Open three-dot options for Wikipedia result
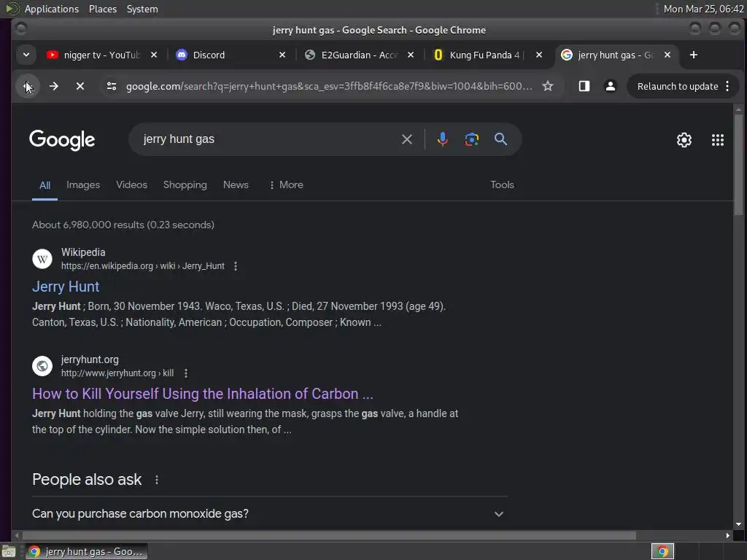The image size is (747, 560). tap(236, 266)
